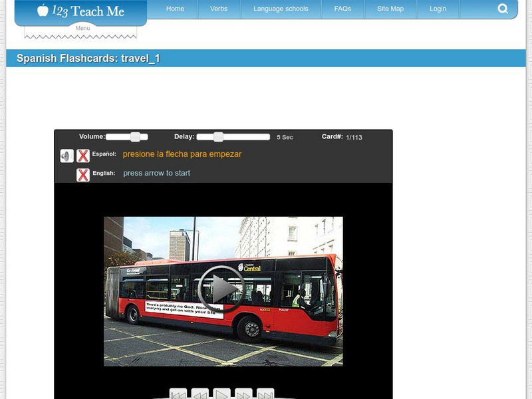Open the search magnifier icon

[x=503, y=9]
